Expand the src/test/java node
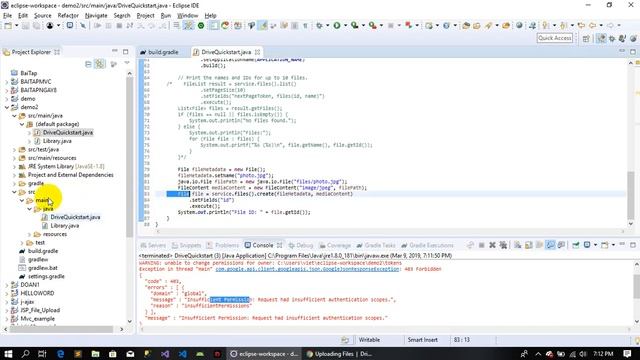The image size is (640, 360). click(14, 149)
